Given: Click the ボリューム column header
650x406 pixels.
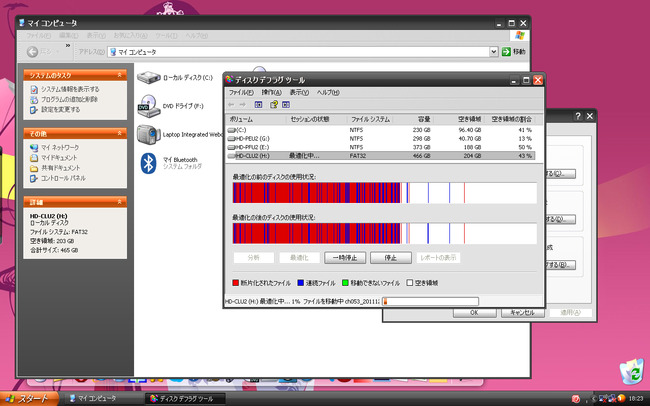Looking at the screenshot, I should pos(256,119).
